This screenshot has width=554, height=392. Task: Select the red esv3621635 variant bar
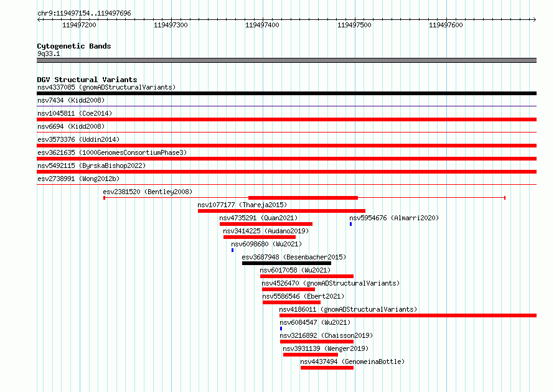tap(286, 159)
